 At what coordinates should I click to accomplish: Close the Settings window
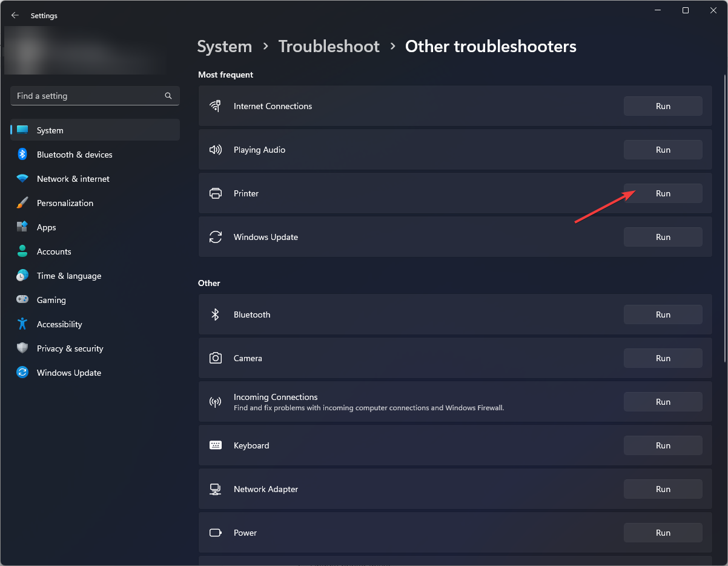point(713,10)
